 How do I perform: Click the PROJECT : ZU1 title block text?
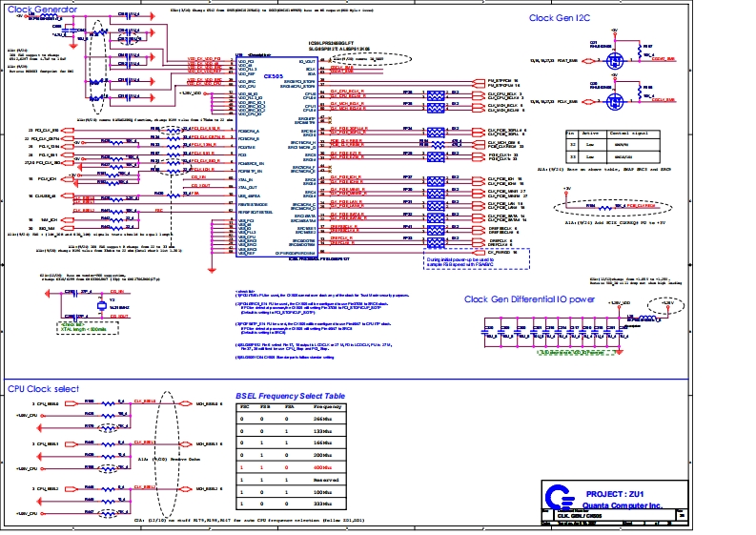point(608,494)
